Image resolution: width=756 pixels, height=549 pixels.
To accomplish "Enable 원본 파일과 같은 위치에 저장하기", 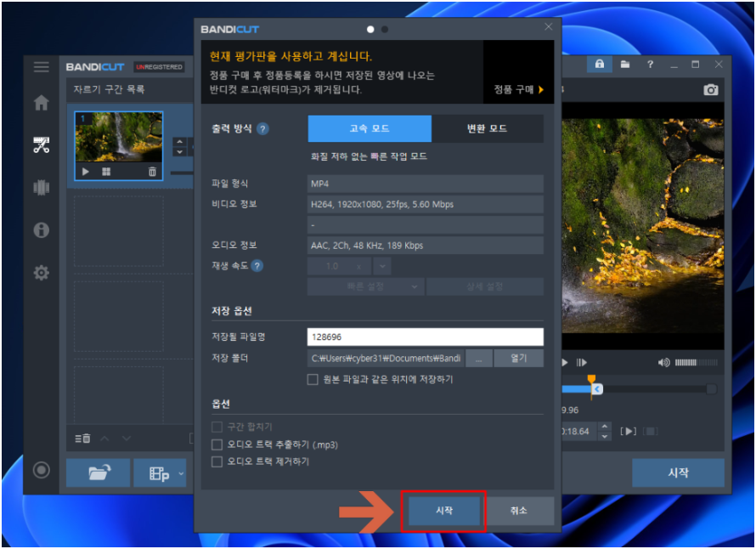I will [313, 380].
